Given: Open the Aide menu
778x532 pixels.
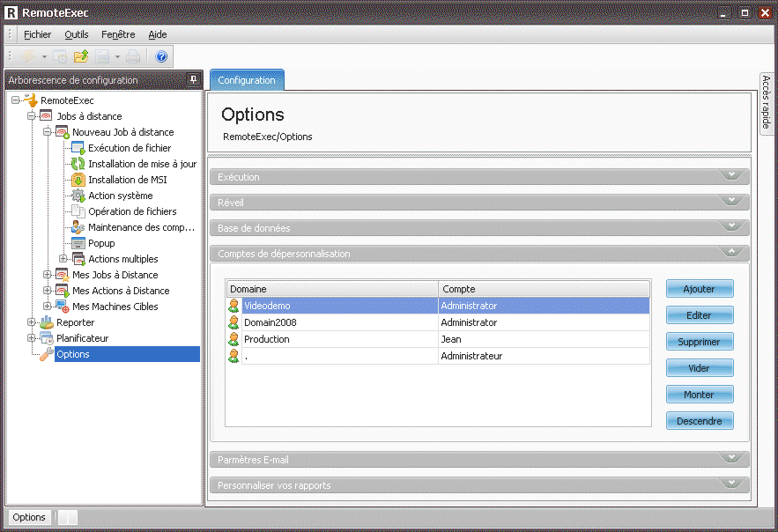Looking at the screenshot, I should [158, 34].
